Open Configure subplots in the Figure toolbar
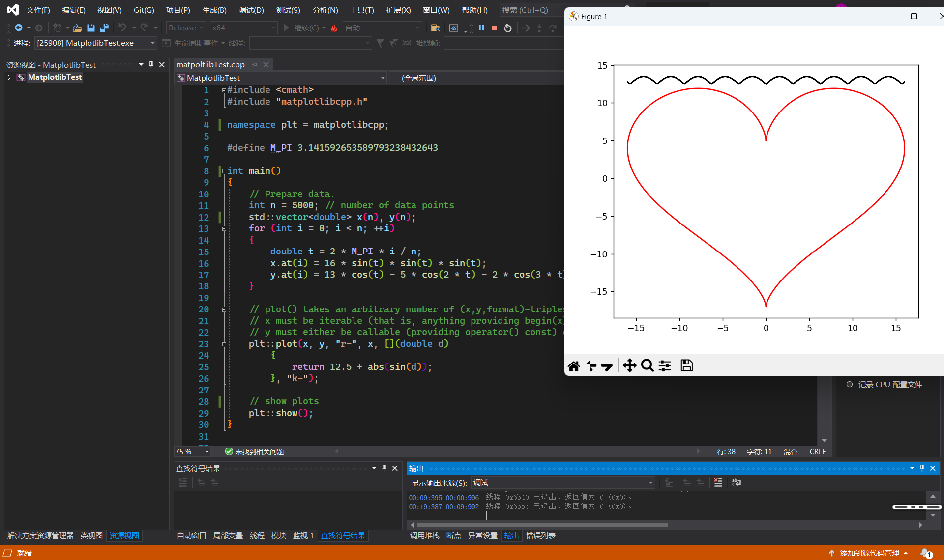 pyautogui.click(x=665, y=365)
